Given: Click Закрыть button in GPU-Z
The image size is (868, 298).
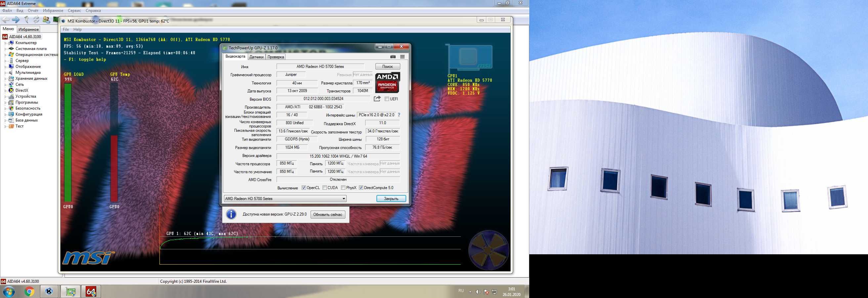Looking at the screenshot, I should [391, 199].
